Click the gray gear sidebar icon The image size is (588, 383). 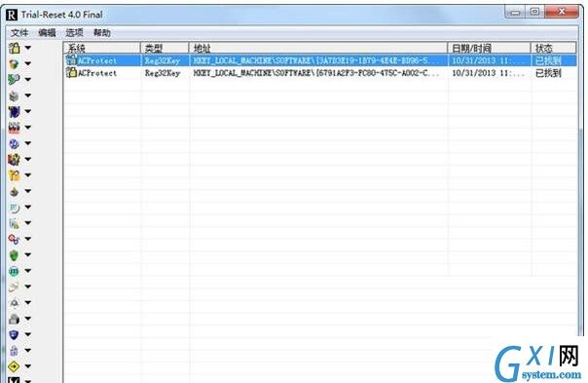[x=15, y=303]
